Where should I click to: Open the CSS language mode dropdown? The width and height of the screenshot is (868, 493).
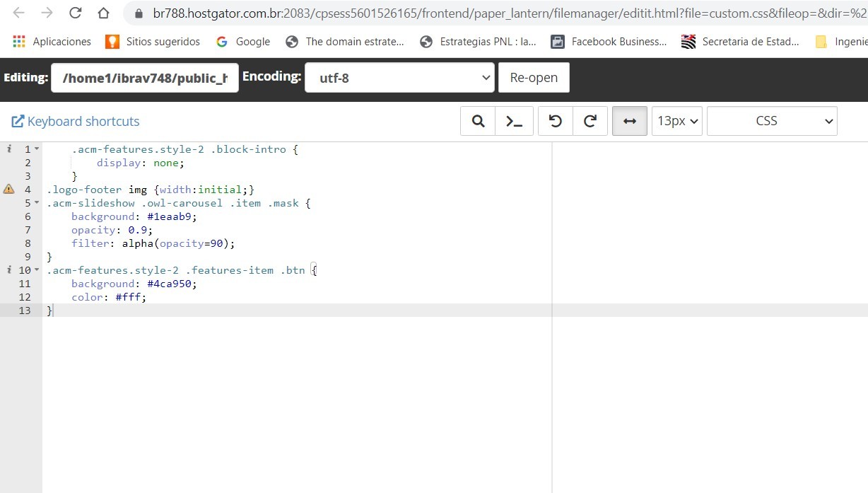[772, 121]
